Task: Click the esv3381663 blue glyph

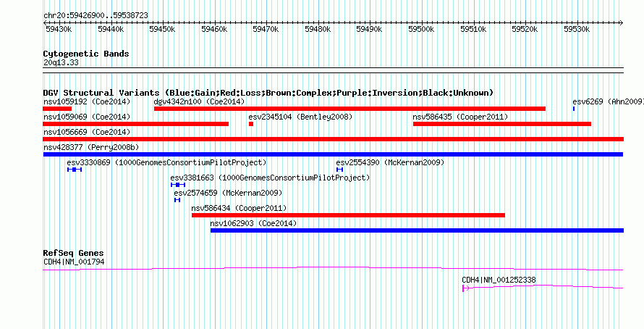Action: [178, 185]
